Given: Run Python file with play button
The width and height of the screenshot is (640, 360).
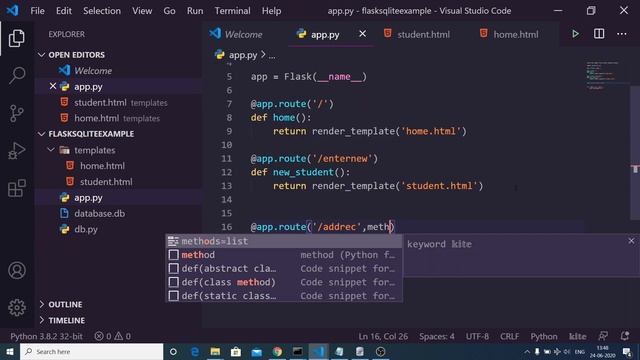Looking at the screenshot, I should tap(575, 34).
